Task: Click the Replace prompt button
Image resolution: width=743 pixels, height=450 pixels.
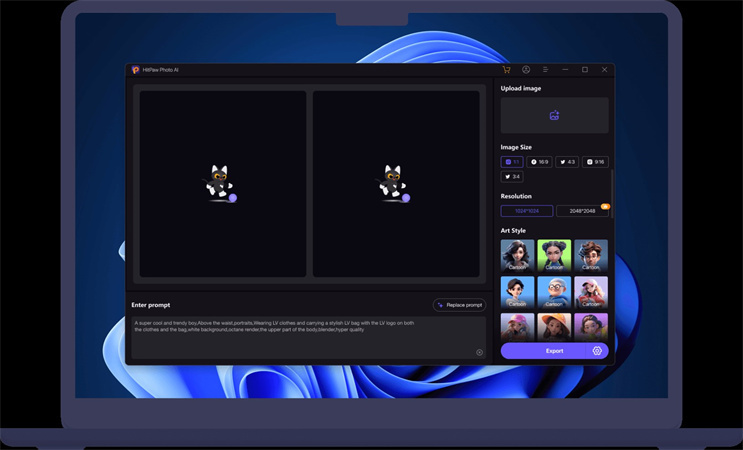Action: pos(460,305)
